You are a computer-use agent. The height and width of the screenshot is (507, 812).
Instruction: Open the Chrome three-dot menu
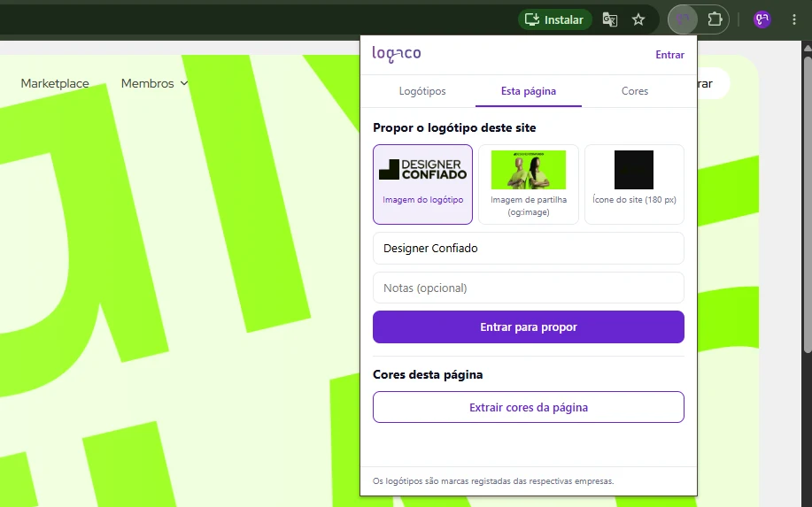point(794,19)
